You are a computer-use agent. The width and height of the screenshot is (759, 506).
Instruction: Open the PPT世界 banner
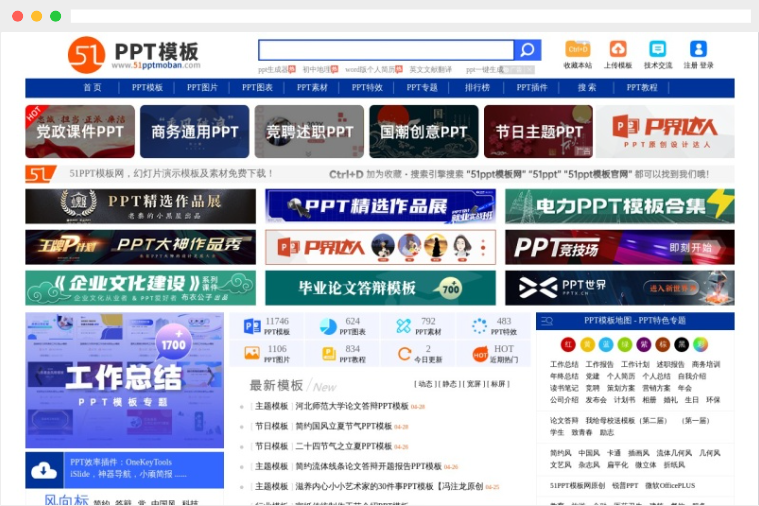(x=620, y=288)
